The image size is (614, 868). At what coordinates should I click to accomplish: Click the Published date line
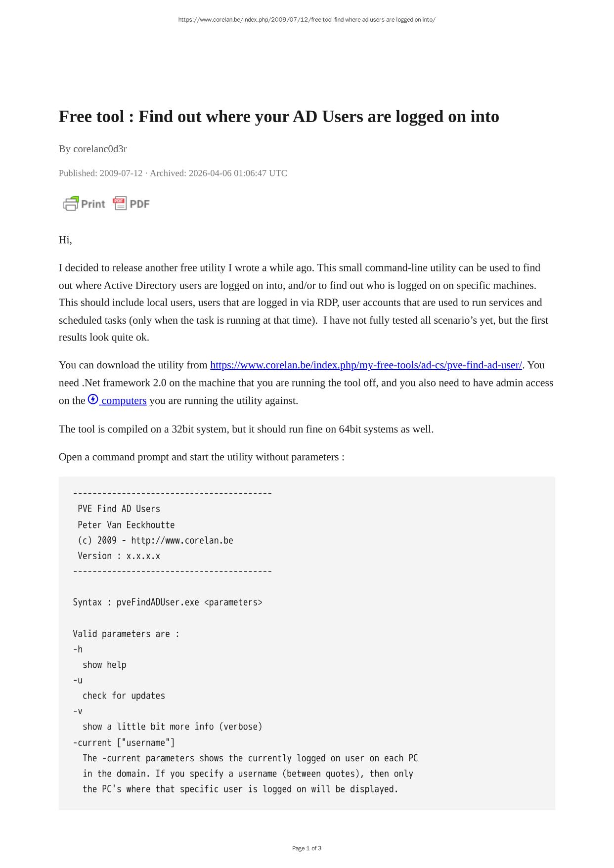[173, 173]
